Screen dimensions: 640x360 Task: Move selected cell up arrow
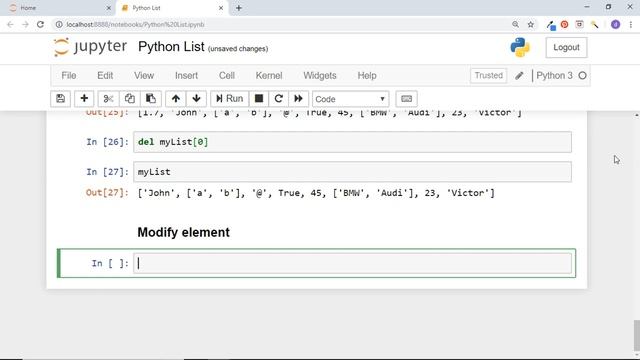[176, 99]
